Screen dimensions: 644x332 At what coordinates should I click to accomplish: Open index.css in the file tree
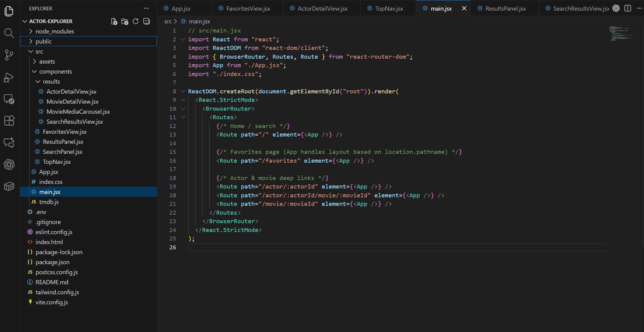[x=88, y=182]
